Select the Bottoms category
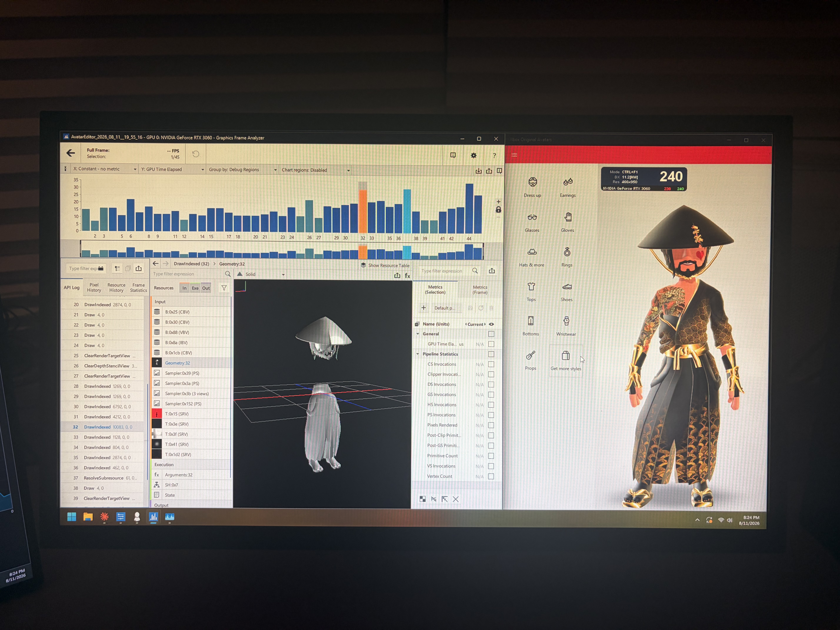The width and height of the screenshot is (840, 630). [x=531, y=326]
